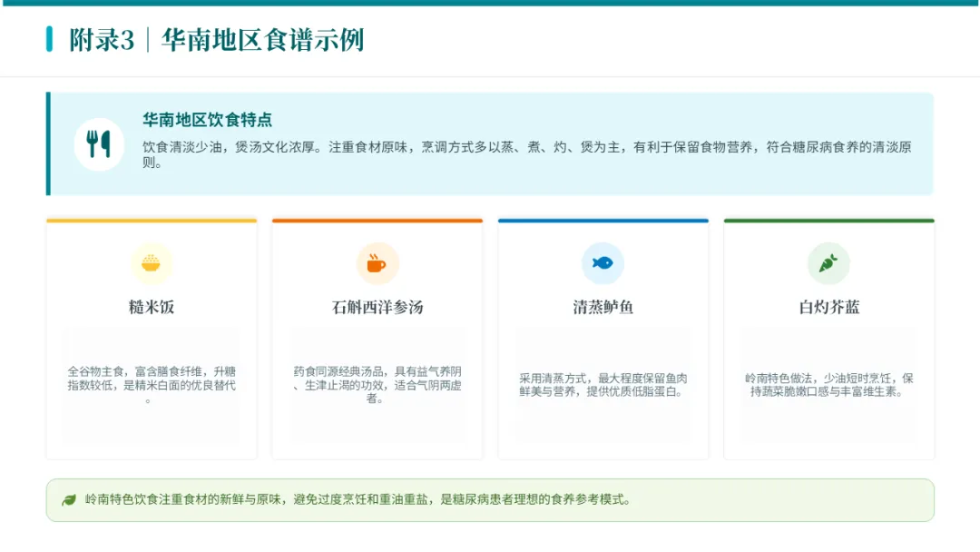Screen dimensions: 980x552
Task: Click the orange soup mug icon
Action: (x=376, y=263)
